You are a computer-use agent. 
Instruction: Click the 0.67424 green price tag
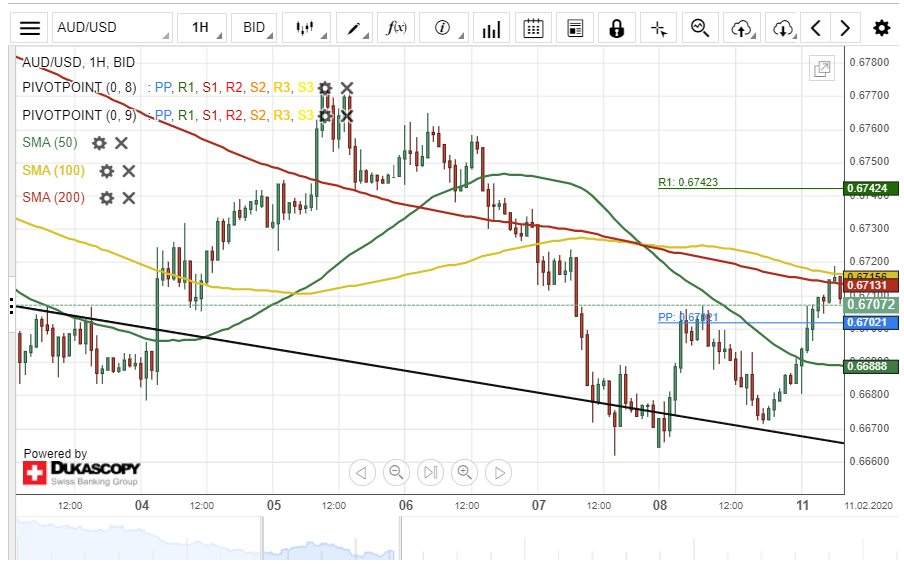pyautogui.click(x=871, y=188)
